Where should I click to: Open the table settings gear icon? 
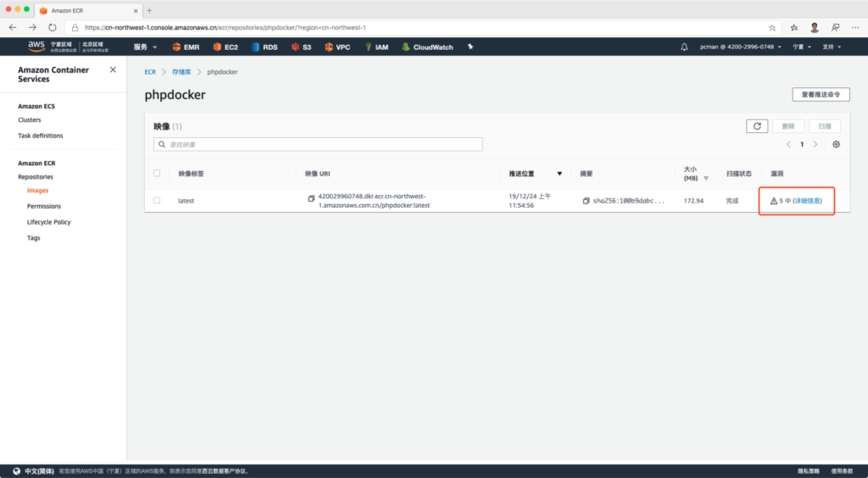(836, 144)
